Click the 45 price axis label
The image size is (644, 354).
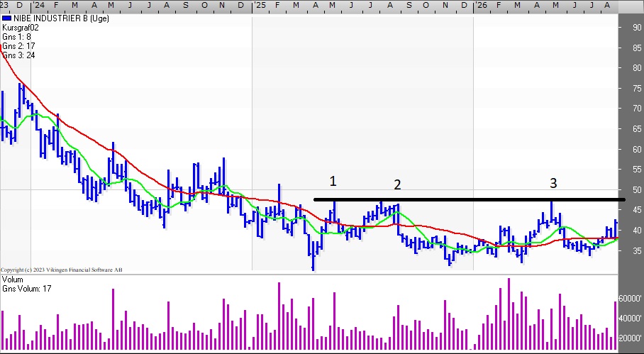[637, 210]
